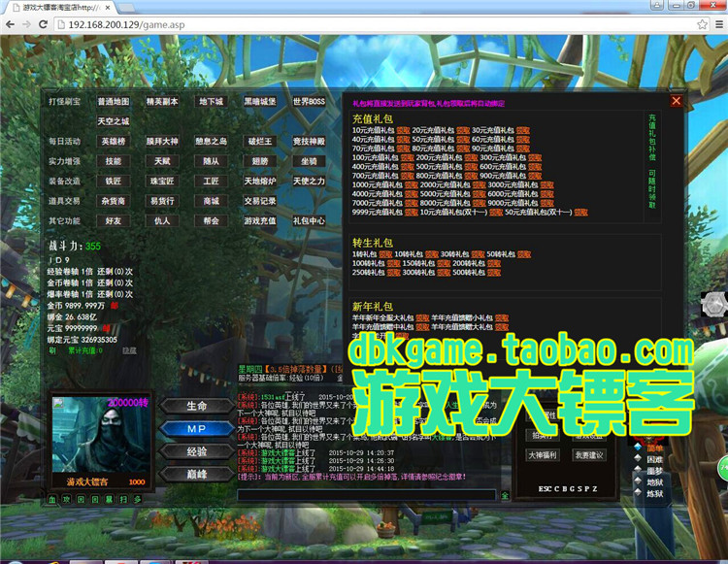Open the Chrome menu icon

tap(718, 24)
